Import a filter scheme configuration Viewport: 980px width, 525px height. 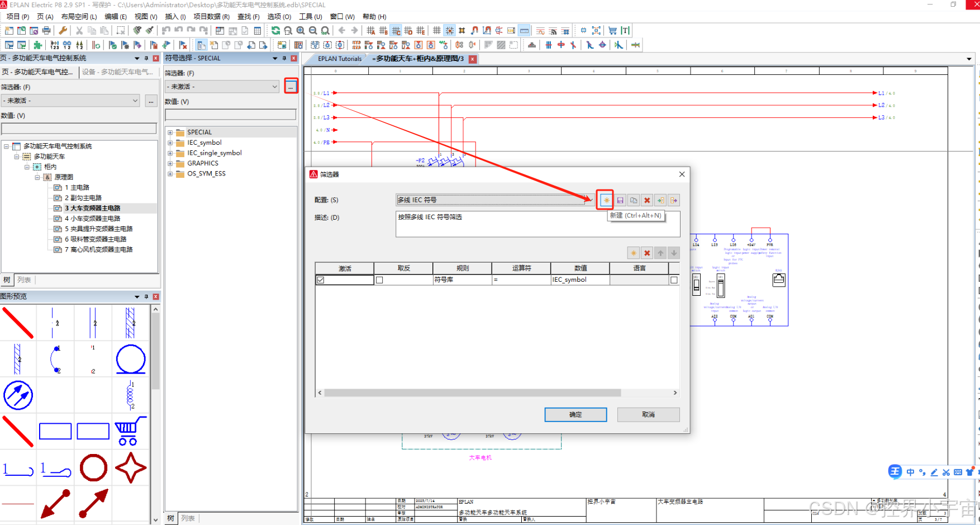(660, 200)
